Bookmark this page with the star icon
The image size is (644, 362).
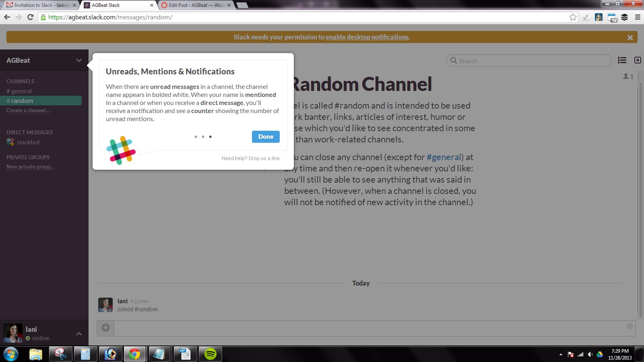pyautogui.click(x=573, y=17)
